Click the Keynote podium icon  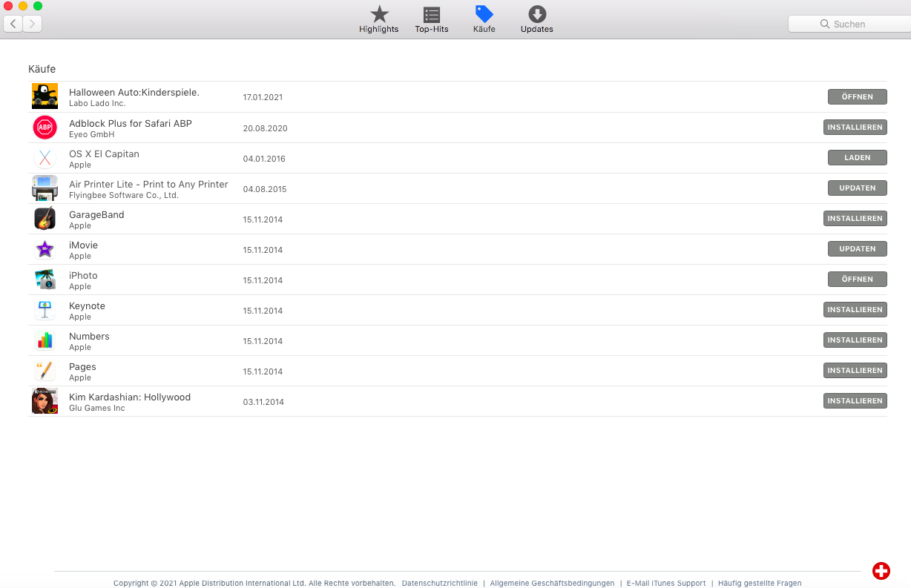[x=45, y=309]
